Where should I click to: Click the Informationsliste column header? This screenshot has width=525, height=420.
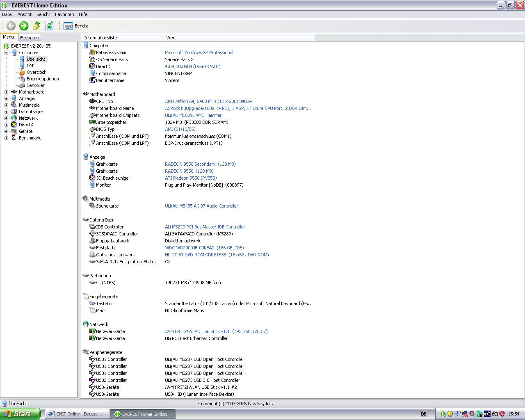pos(122,38)
